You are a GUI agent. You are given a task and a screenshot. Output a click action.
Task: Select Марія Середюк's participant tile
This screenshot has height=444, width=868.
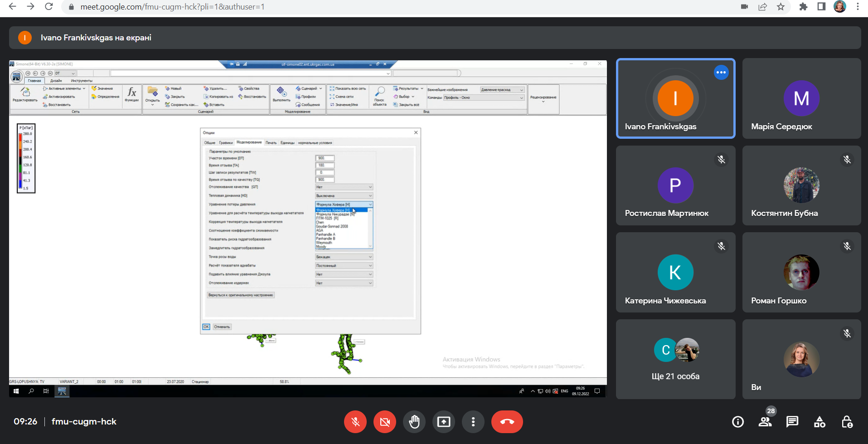point(801,98)
